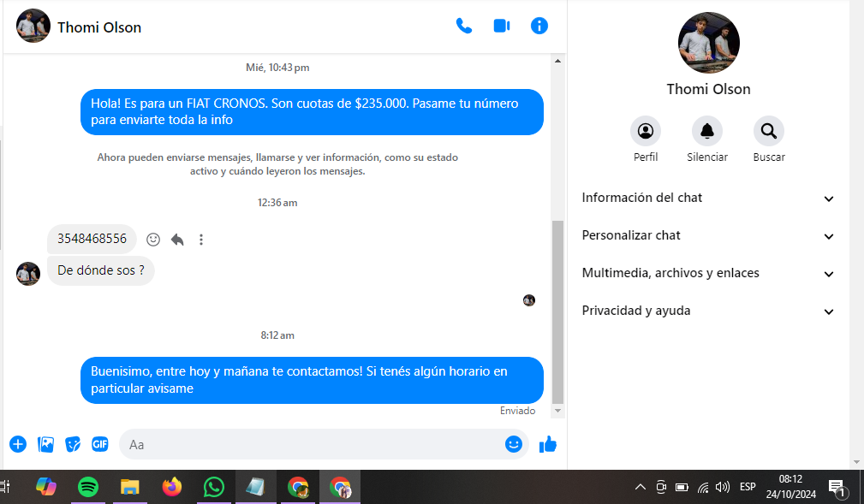Viewport: 864px width, 504px height.
Task: Open Wi-Fi network settings in tray
Action: [x=703, y=487]
